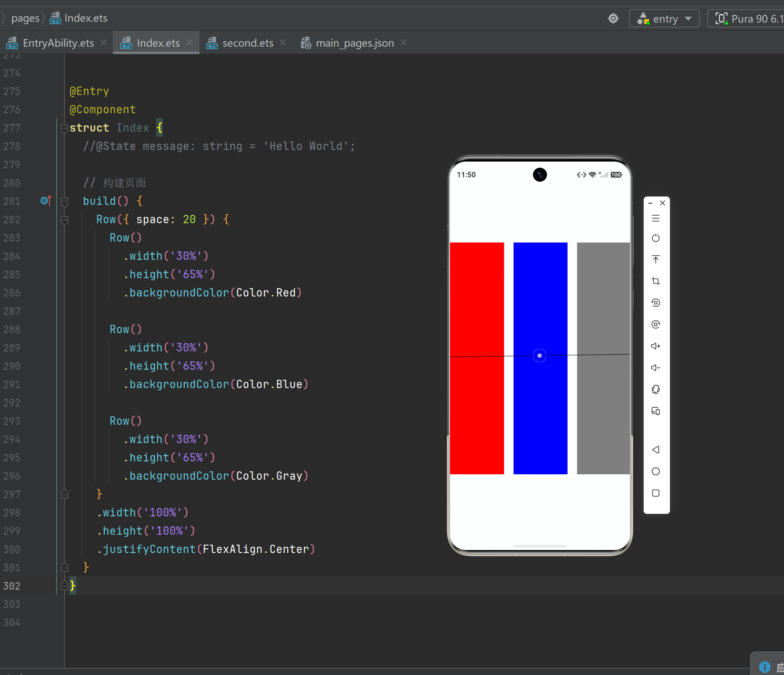Click the Index.ets breadcrumb
Screen dimensions: 784x675
(79, 18)
